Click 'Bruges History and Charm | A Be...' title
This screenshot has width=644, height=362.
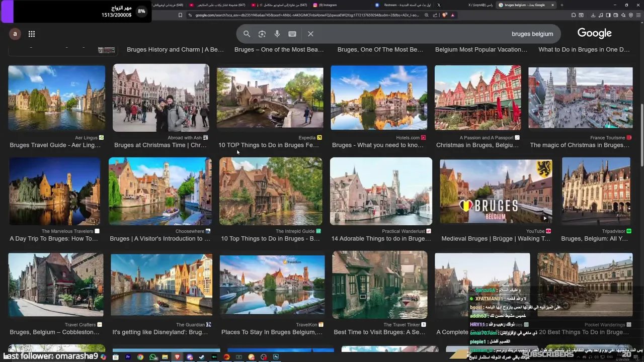pyautogui.click(x=175, y=50)
